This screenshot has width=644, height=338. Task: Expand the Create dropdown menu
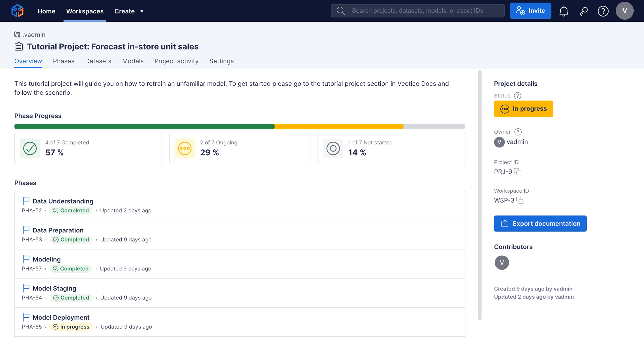129,11
